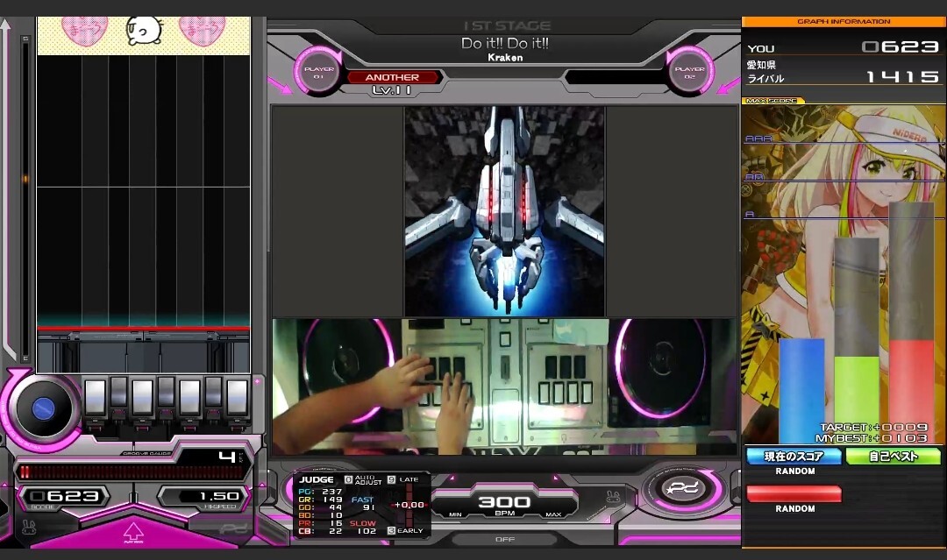Click the groove gauge bar

[x=132, y=471]
